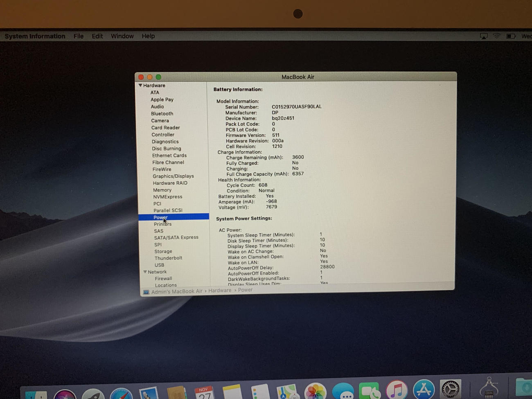Select Apple Pay in sidebar
The image size is (532, 399).
162,99
